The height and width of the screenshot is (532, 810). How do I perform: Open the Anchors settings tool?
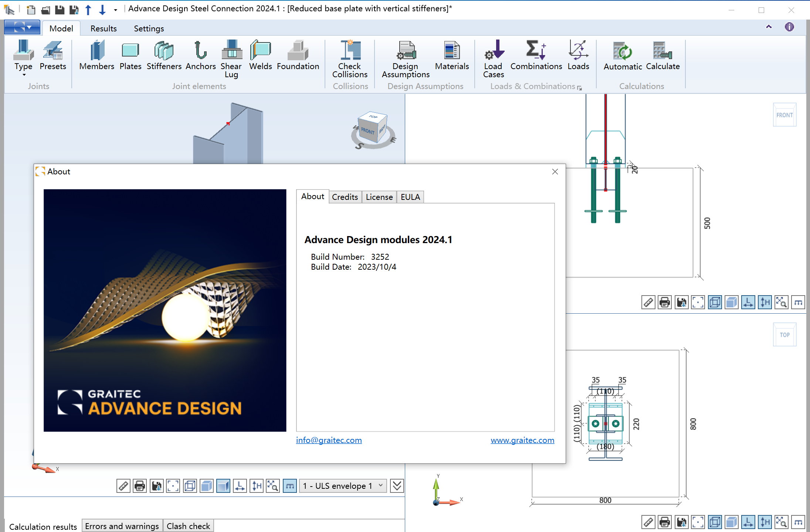point(200,55)
